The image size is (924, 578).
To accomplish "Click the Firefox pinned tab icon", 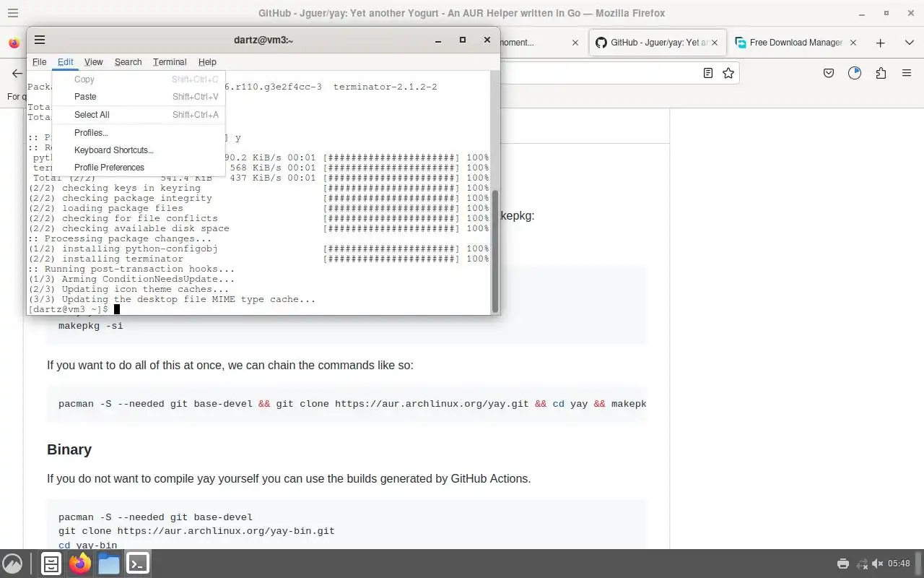I will 14,43.
